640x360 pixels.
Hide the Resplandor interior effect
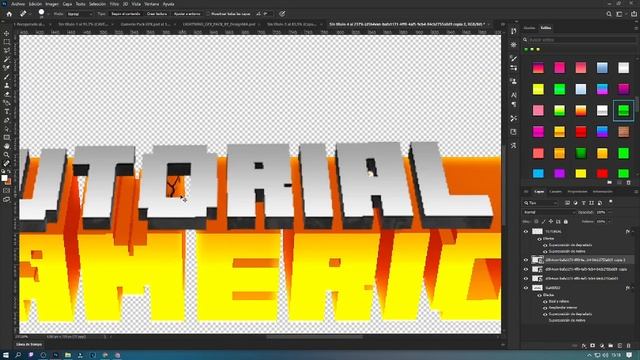pos(545,308)
